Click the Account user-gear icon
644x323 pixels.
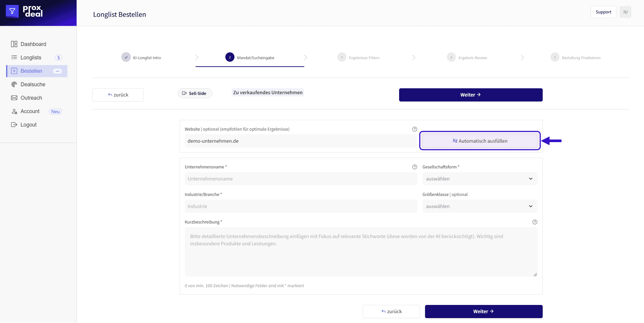coord(14,111)
